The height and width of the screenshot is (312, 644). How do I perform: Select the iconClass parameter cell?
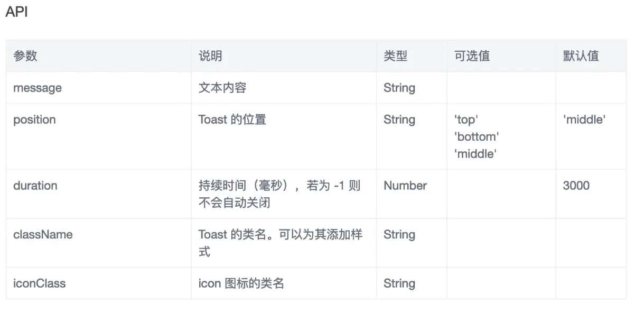pyautogui.click(x=40, y=283)
